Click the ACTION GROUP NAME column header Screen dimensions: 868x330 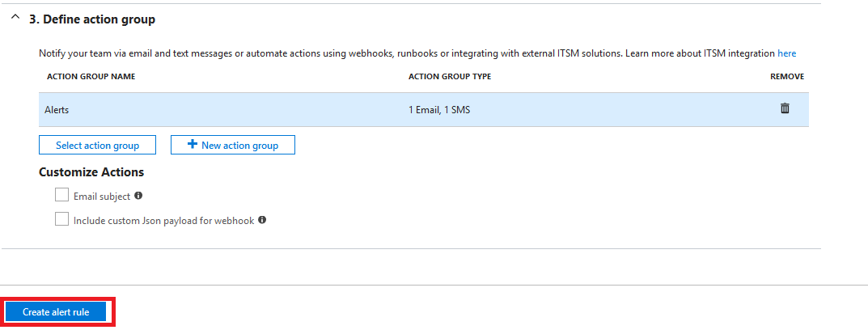pyautogui.click(x=91, y=76)
